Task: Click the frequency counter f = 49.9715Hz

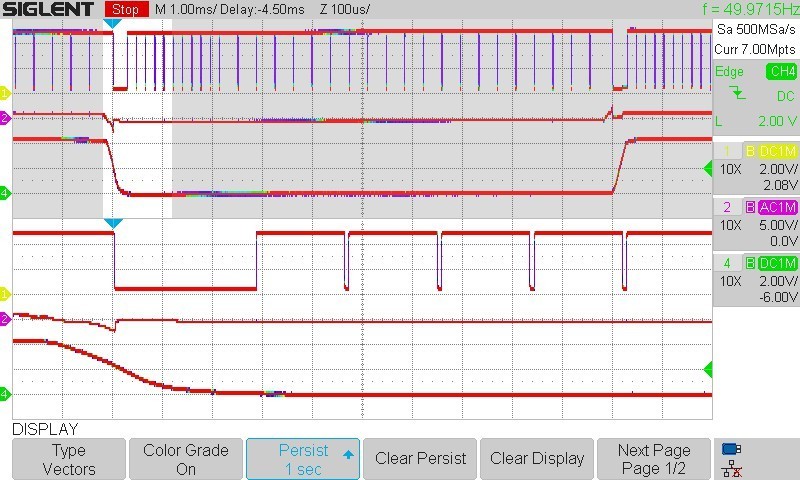Action: pyautogui.click(x=751, y=9)
